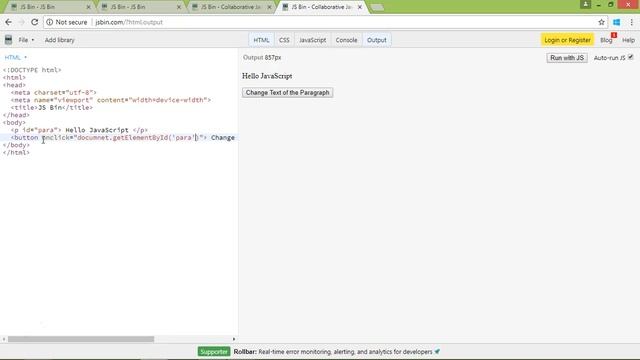The height and width of the screenshot is (360, 640).
Task: Click the JS Bin logo icon
Action: point(8,40)
